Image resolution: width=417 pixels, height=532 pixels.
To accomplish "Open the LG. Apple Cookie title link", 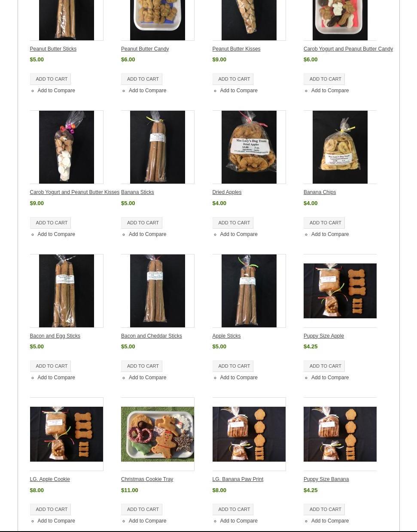I will (x=50, y=479).
